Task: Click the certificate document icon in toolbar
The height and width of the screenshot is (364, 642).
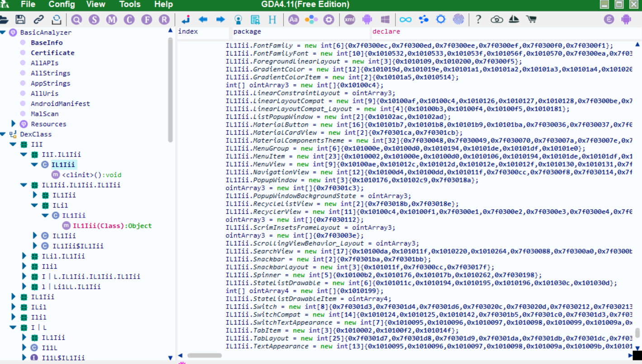Action: point(255,19)
